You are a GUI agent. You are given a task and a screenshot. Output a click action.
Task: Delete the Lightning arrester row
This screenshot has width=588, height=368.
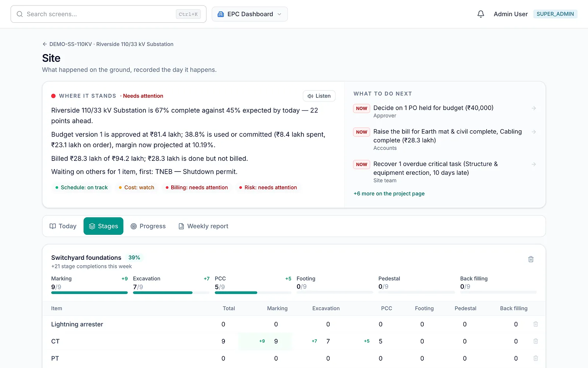[x=535, y=324]
